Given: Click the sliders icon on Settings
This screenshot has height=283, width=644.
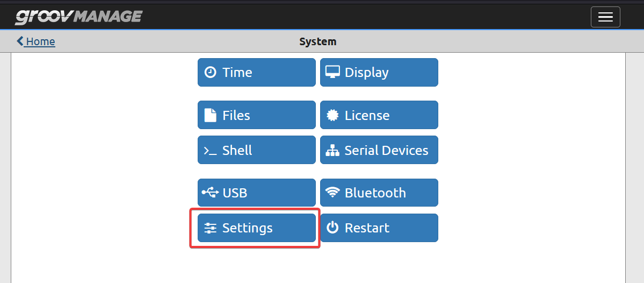Looking at the screenshot, I should tap(211, 228).
